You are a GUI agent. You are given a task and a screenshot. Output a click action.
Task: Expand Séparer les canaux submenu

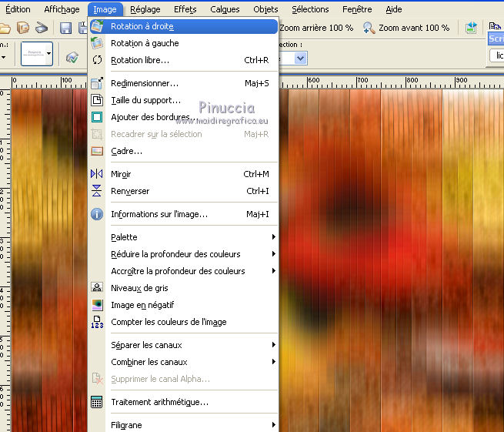point(184,345)
